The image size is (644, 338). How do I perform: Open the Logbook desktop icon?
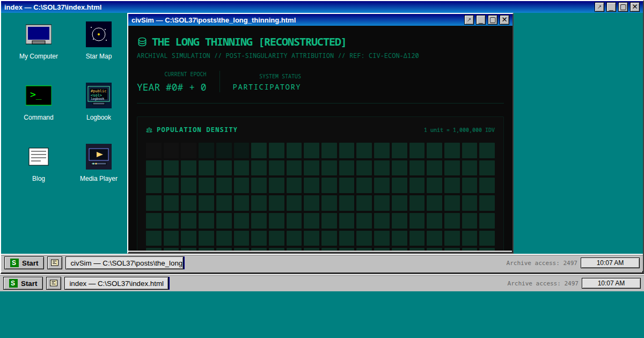tap(99, 96)
